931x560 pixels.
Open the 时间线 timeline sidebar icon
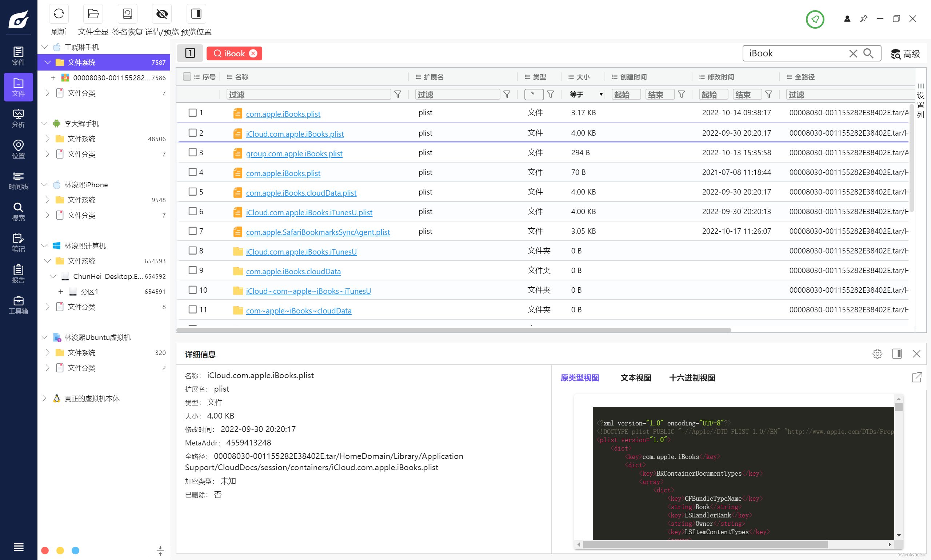coord(18,180)
